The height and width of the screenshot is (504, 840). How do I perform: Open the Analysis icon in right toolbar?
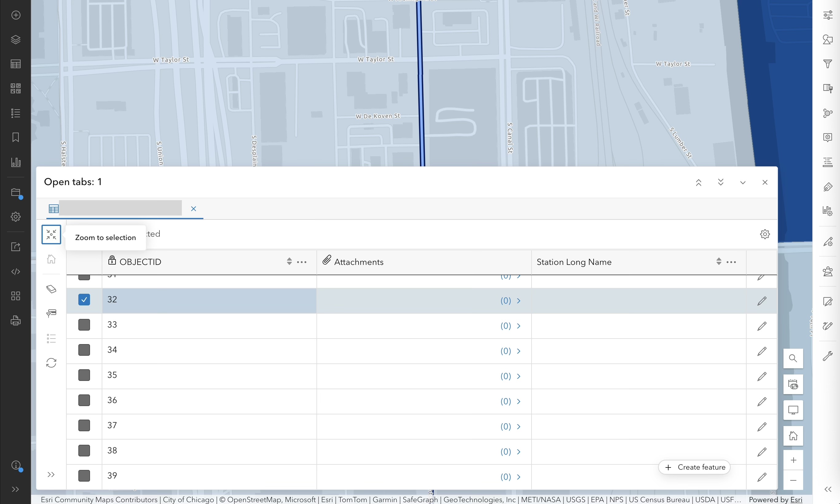coord(828,272)
